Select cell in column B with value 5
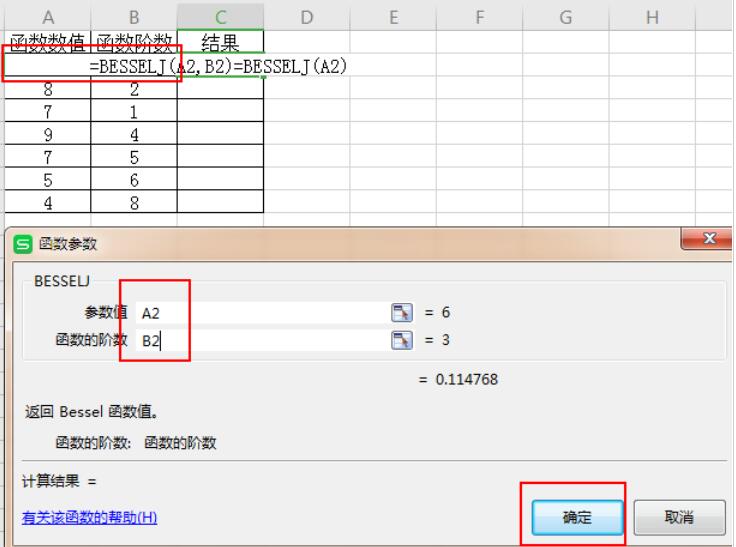Viewport: 736px width, 547px height. coord(134,157)
